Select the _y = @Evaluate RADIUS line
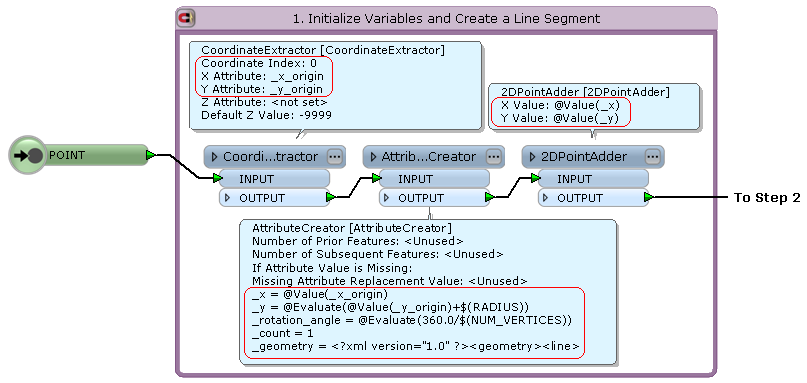Image resolution: width=807 pixels, height=383 pixels. click(390, 307)
